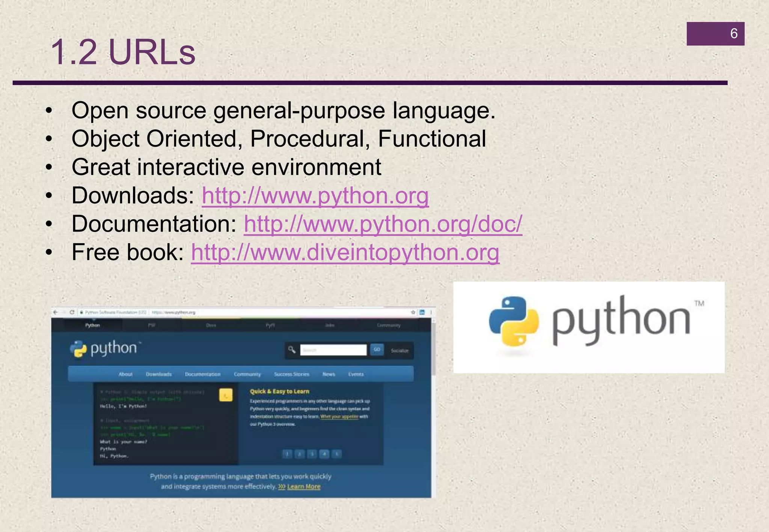Click the address bar URL www.python.org
The height and width of the screenshot is (532, 769).
(174, 312)
